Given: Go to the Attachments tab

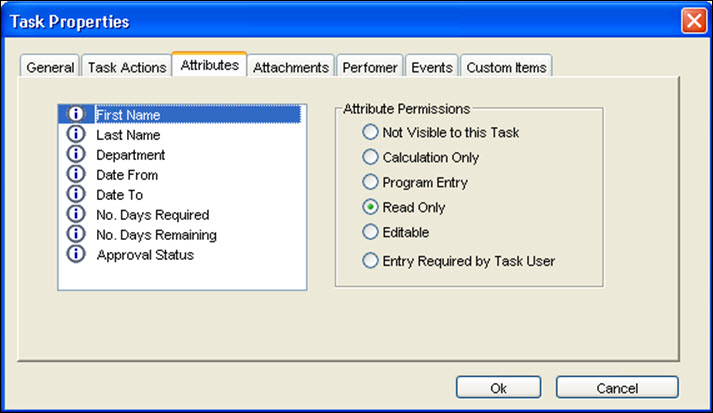Looking at the screenshot, I should pyautogui.click(x=291, y=67).
